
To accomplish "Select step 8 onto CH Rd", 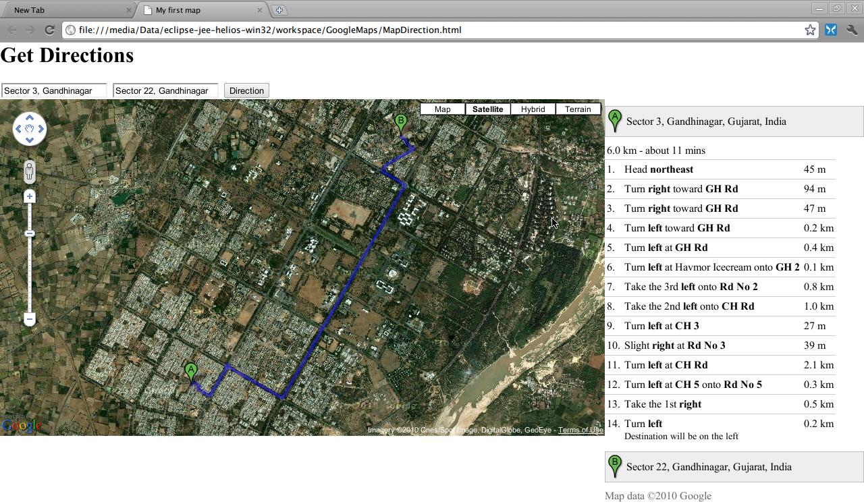I will pyautogui.click(x=689, y=306).
